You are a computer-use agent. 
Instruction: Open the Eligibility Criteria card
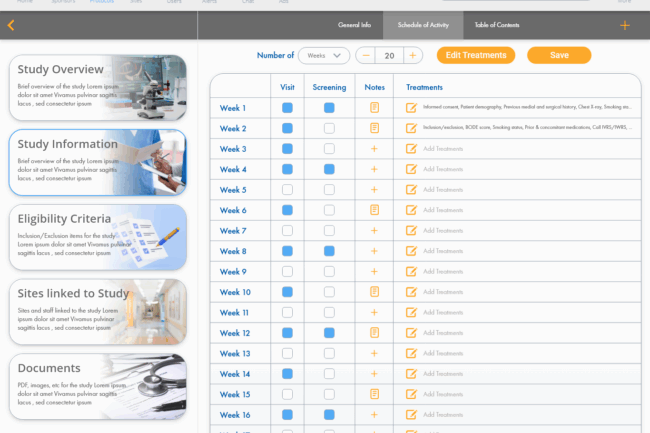pyautogui.click(x=97, y=236)
